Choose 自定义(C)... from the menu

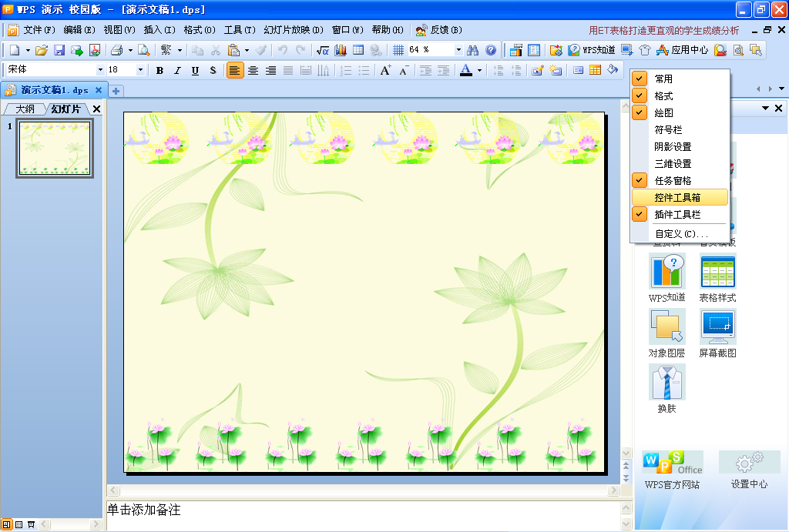click(x=681, y=233)
